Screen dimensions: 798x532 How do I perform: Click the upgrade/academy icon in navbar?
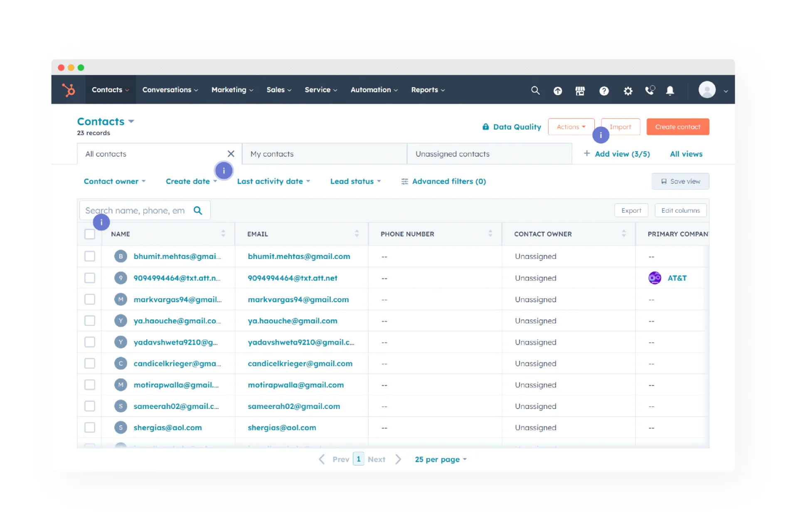[557, 90]
